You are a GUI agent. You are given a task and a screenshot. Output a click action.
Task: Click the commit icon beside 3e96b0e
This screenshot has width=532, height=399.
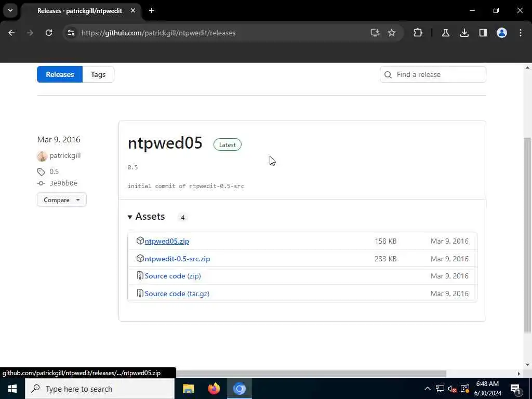(x=41, y=183)
